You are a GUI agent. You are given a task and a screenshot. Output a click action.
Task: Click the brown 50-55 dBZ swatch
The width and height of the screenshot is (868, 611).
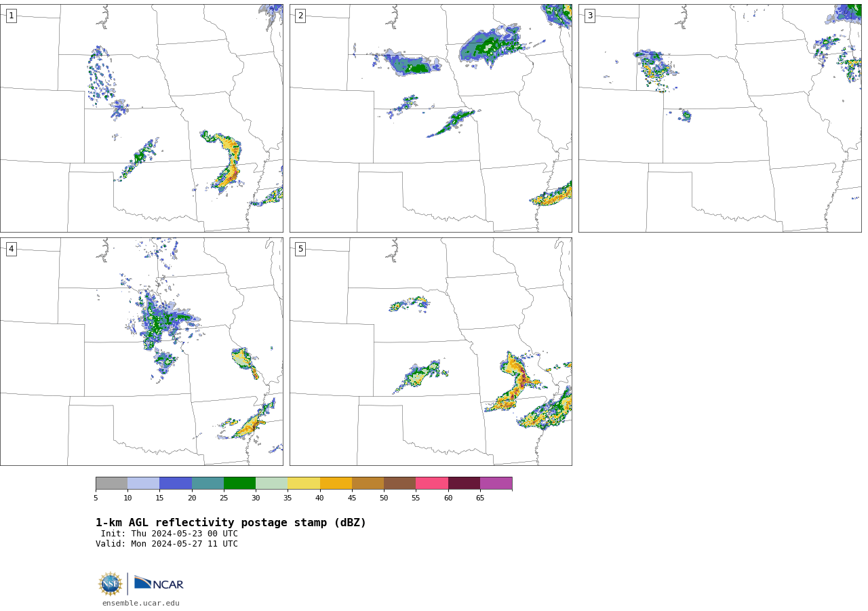pyautogui.click(x=400, y=484)
